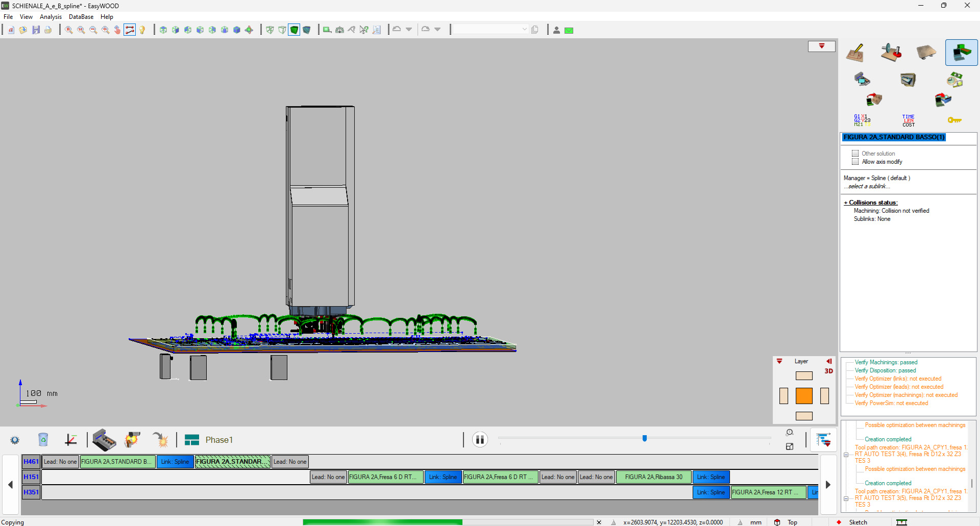The width and height of the screenshot is (980, 526).
Task: Click the zoom out magnifier icon
Action: [x=93, y=30]
